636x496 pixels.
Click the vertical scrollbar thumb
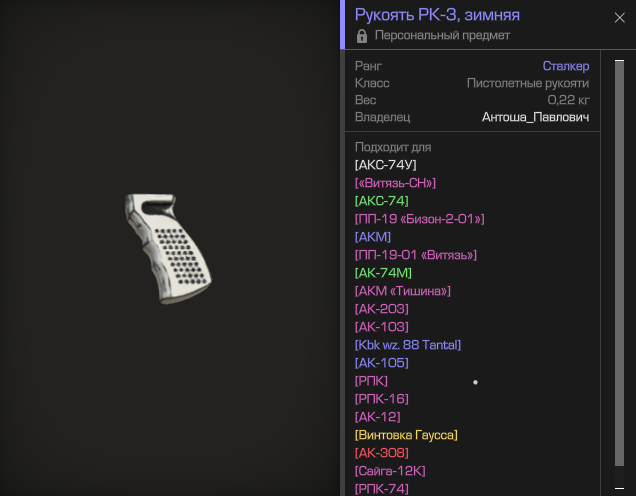[619, 264]
